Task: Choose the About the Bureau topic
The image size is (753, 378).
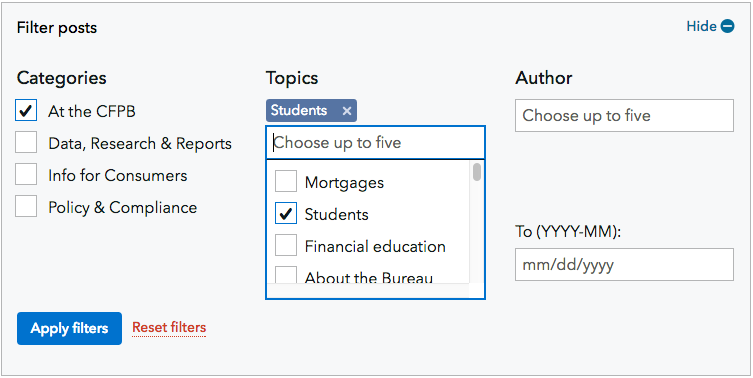Action: (286, 275)
